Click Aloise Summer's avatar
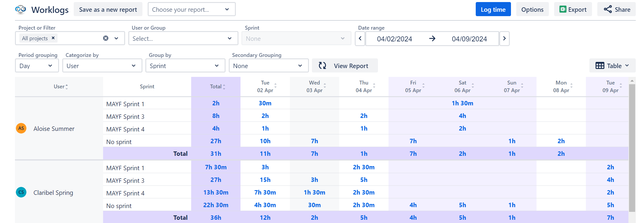 (21, 128)
